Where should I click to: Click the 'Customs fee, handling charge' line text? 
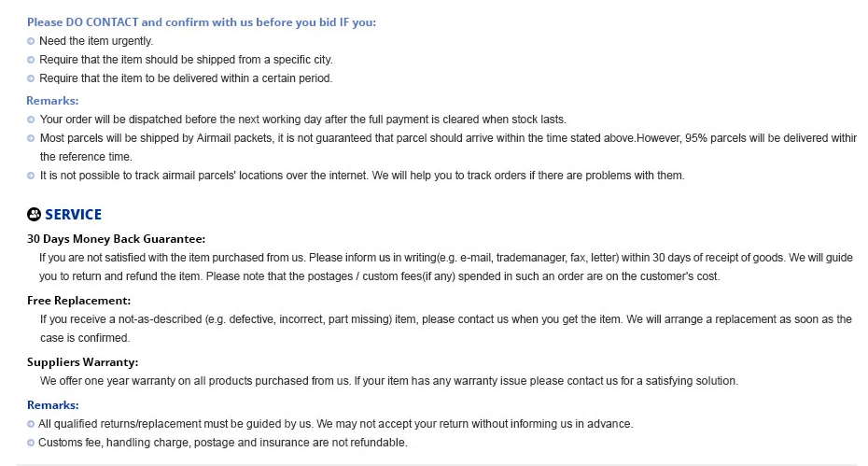tap(222, 443)
